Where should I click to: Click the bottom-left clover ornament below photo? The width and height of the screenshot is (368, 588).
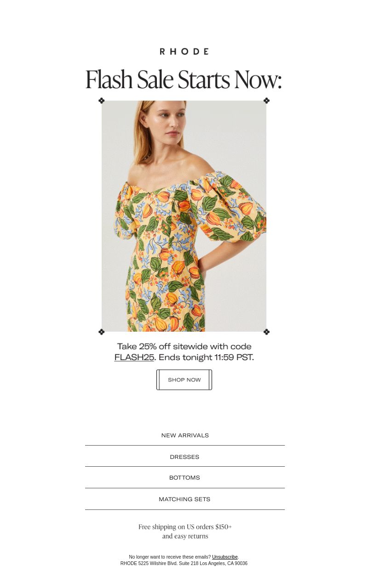[x=102, y=332]
